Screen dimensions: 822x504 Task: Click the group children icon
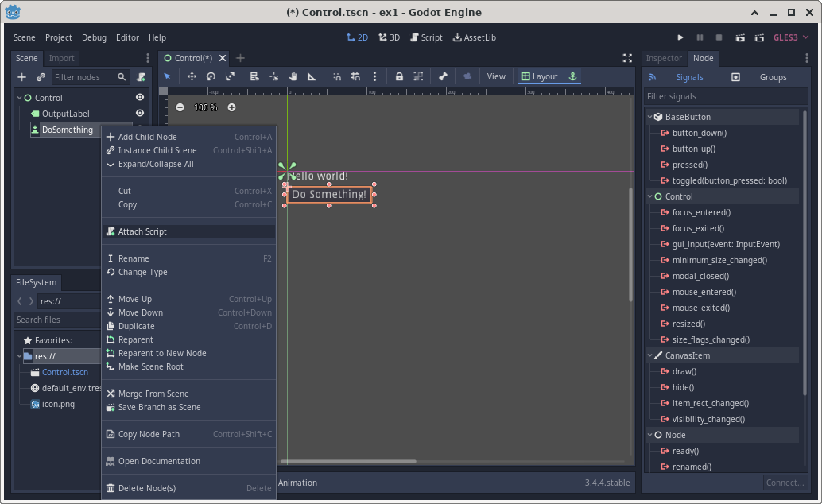(x=418, y=76)
